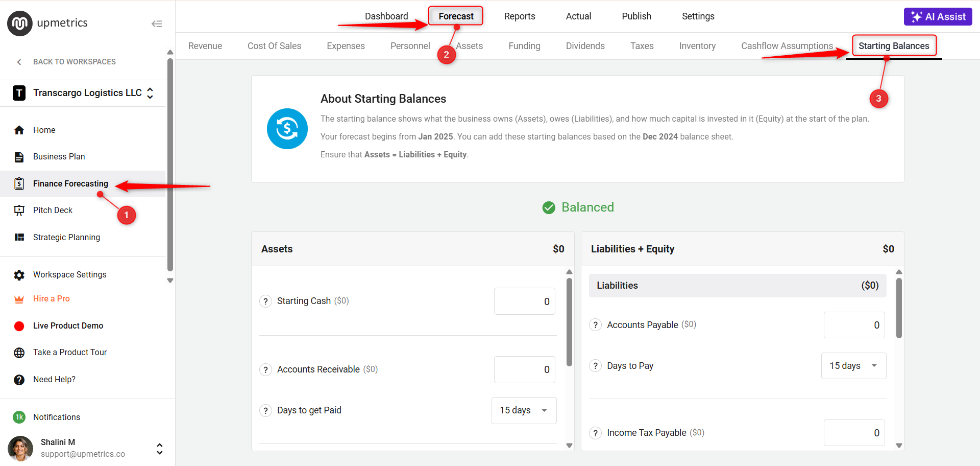Click the Hire a Pro crown icon
The width and height of the screenshot is (980, 466).
(19, 299)
